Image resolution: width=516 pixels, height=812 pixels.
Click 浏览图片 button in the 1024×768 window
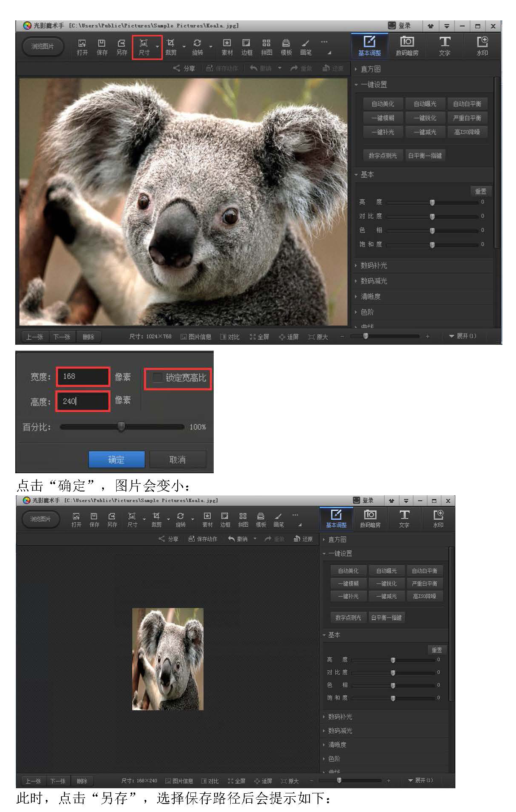point(42,46)
